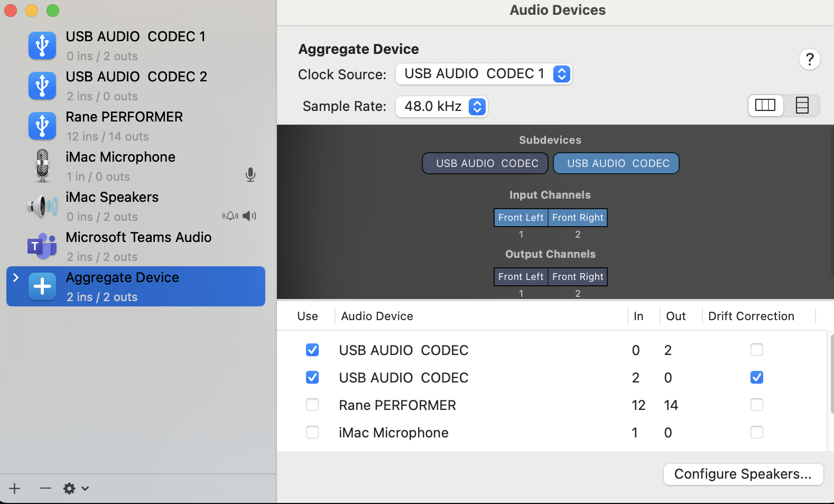Screen dimensions: 834x504
Task: Close the Audio Devices window
Action: click(x=11, y=10)
